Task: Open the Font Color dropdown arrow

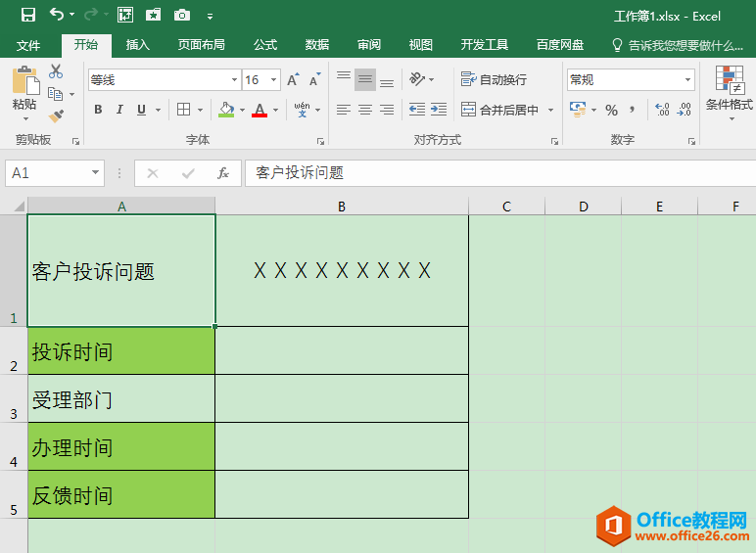Action: pyautogui.click(x=276, y=110)
